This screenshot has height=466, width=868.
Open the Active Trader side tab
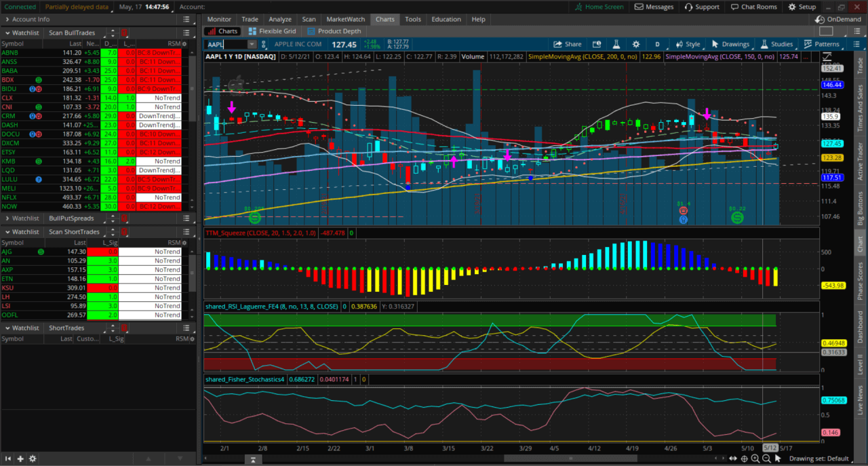pos(861,163)
